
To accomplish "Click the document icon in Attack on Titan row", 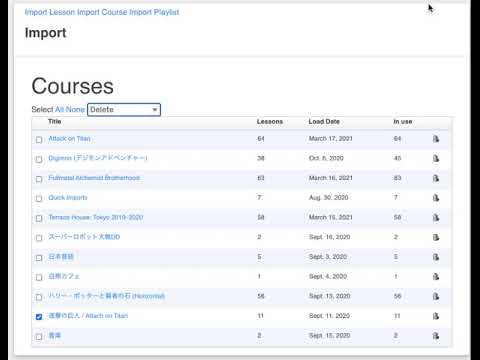I will click(x=436, y=139).
